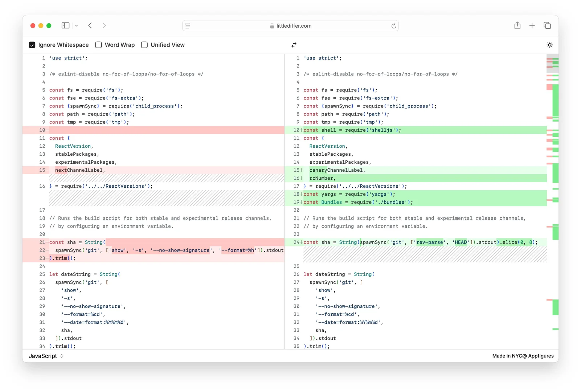581x392 pixels.
Task: Click the page reader icon in address bar
Action: click(188, 26)
